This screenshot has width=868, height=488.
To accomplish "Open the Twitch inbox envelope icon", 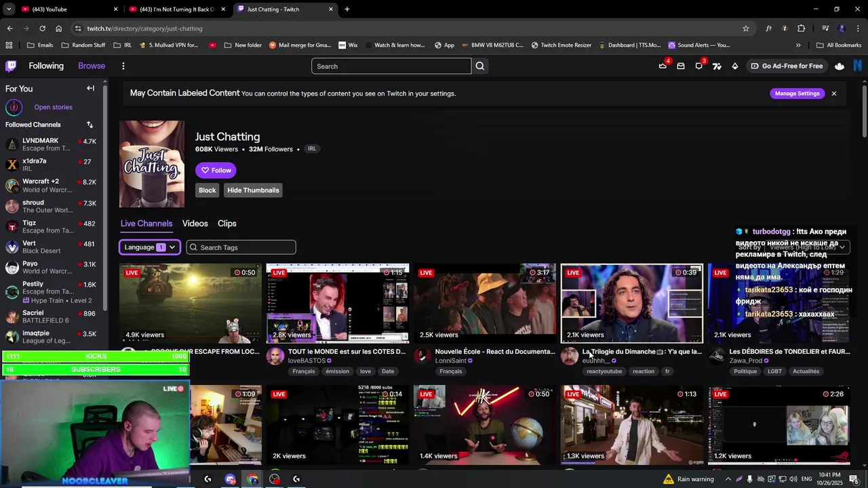I will pos(681,66).
